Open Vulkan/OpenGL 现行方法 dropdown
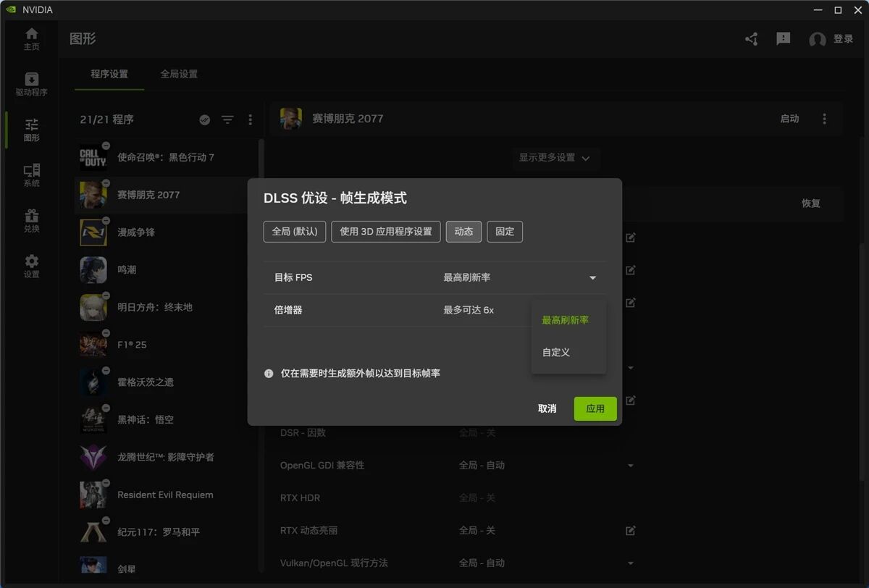The width and height of the screenshot is (869, 588). click(x=630, y=563)
